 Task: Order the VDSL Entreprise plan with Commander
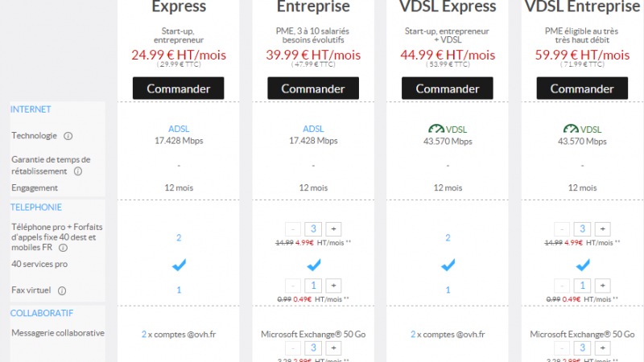point(582,88)
